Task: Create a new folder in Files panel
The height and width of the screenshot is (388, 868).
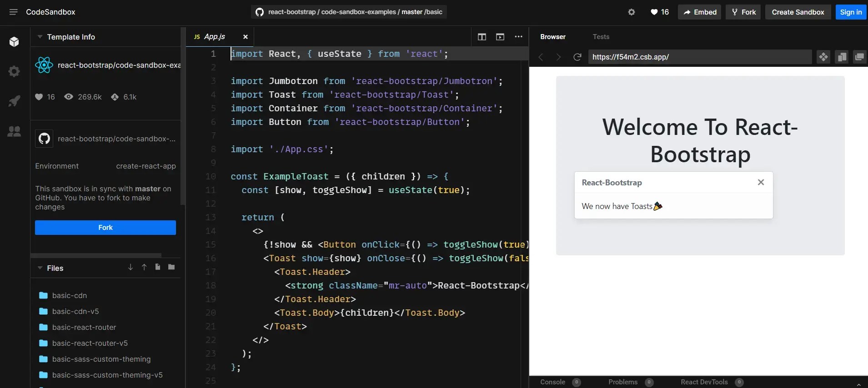Action: tap(171, 267)
